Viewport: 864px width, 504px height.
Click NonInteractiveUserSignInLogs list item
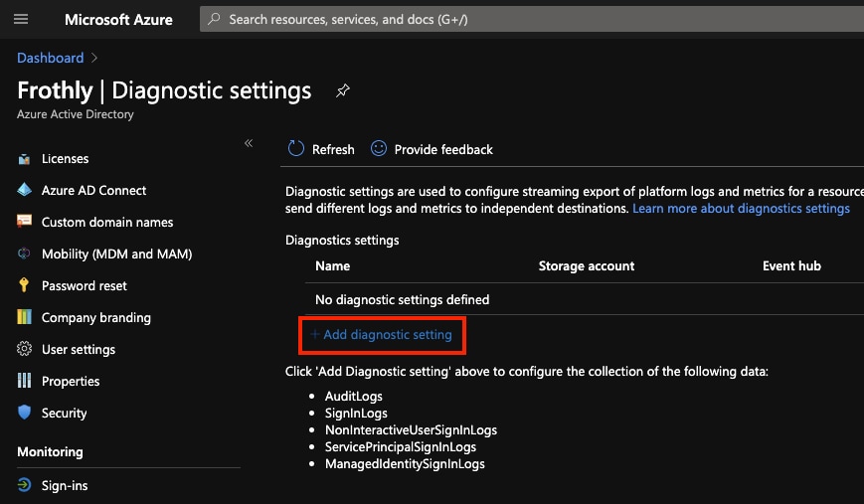(411, 430)
